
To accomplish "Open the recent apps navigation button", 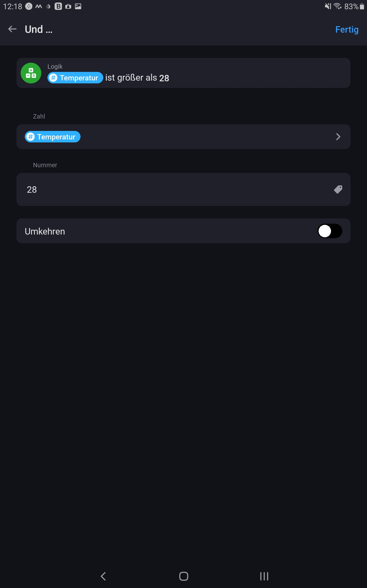I will tap(264, 576).
